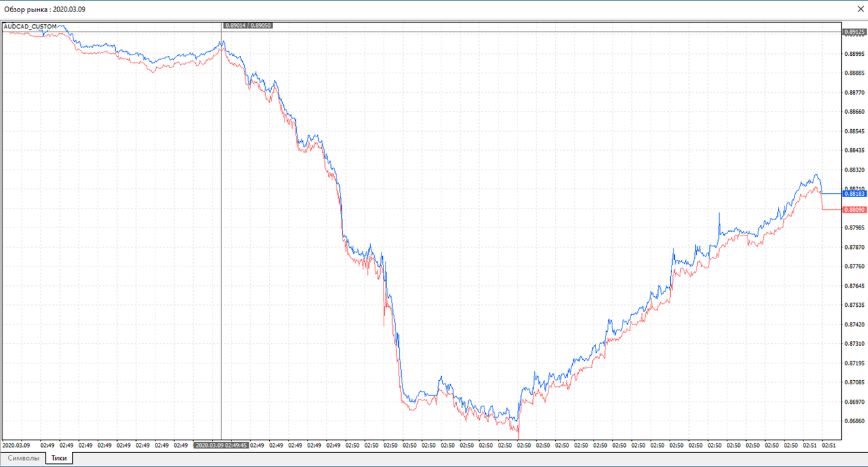
Task: Click the 0.86970 price axis label
Action: point(854,402)
